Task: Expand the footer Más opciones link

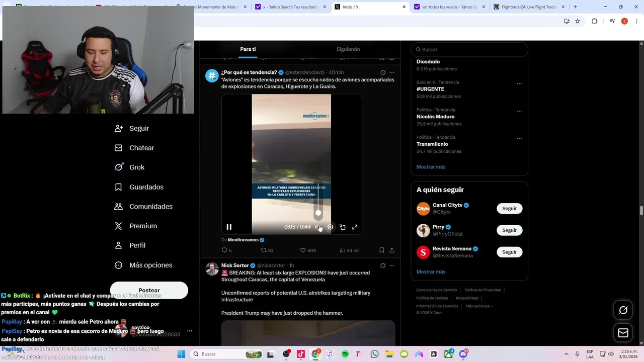Action: (479, 306)
